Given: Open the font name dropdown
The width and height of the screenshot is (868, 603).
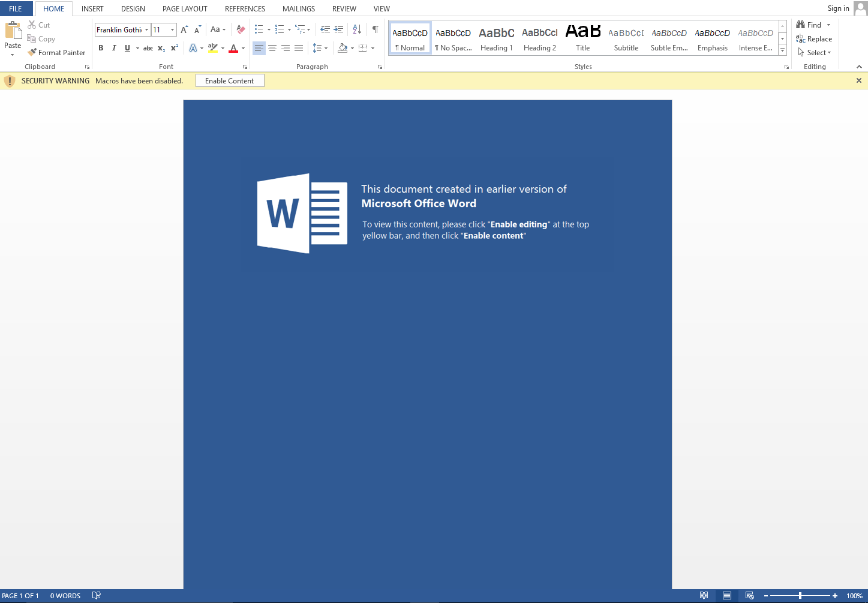Looking at the screenshot, I should coord(146,30).
